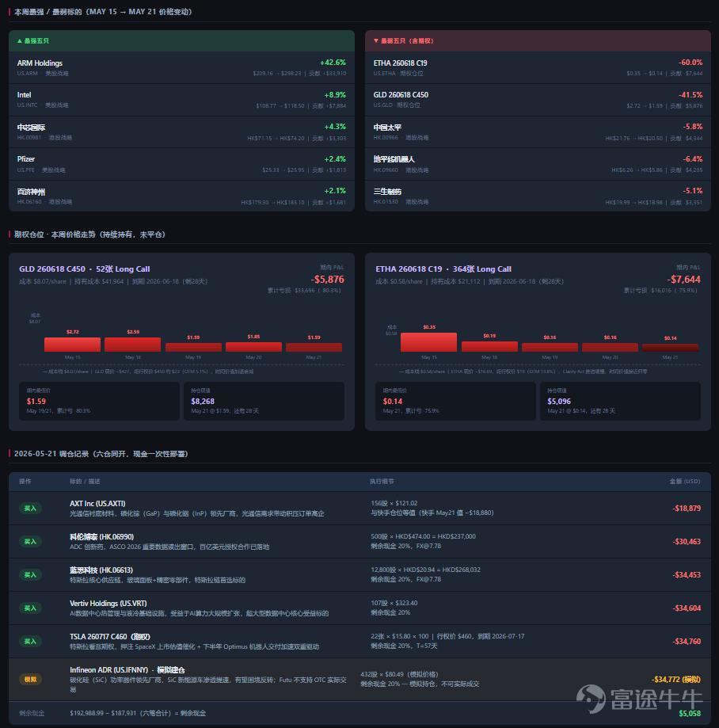Image resolution: width=719 pixels, height=728 pixels.
Task: Click the -60.0% loss value
Action: [690, 63]
